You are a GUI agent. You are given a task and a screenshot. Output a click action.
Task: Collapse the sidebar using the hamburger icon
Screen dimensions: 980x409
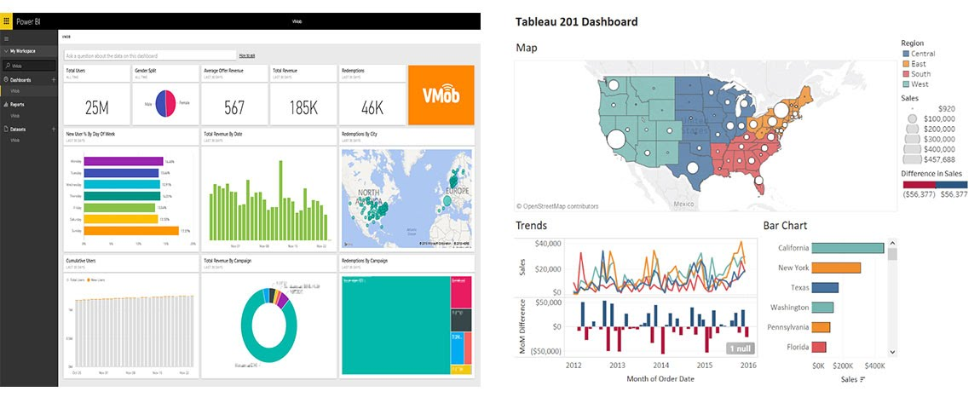point(6,38)
